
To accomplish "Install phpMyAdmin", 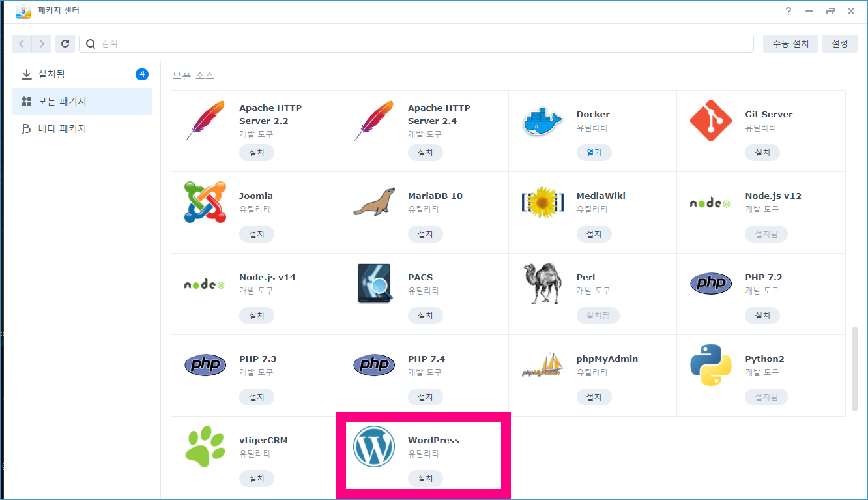I will [594, 397].
